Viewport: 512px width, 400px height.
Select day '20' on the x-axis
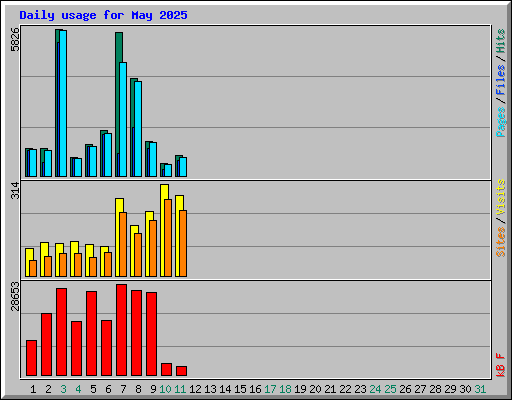[315, 389]
